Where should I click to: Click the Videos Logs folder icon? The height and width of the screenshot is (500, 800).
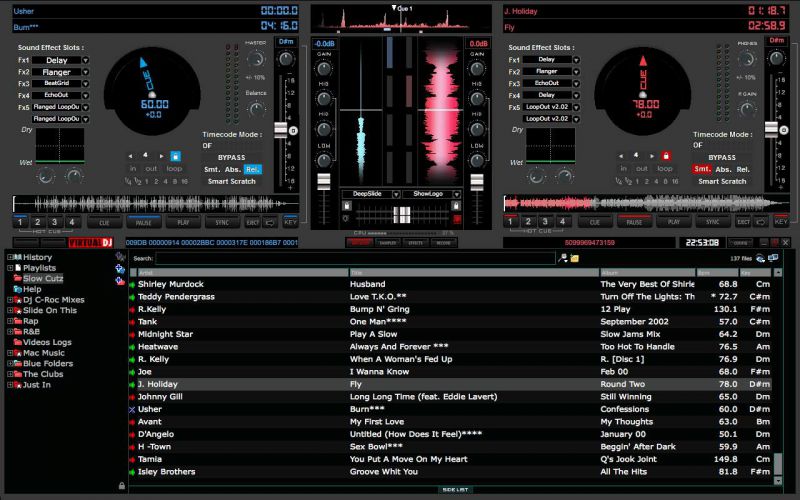[x=18, y=342]
